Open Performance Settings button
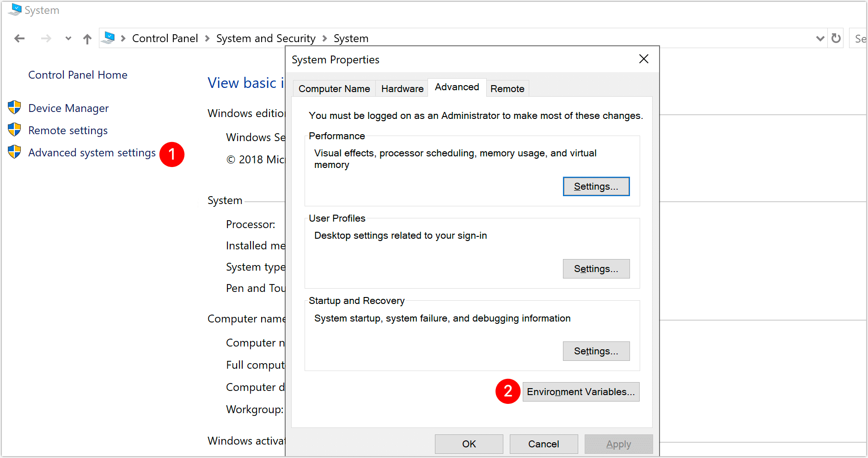This screenshot has width=868, height=458. 596,186
